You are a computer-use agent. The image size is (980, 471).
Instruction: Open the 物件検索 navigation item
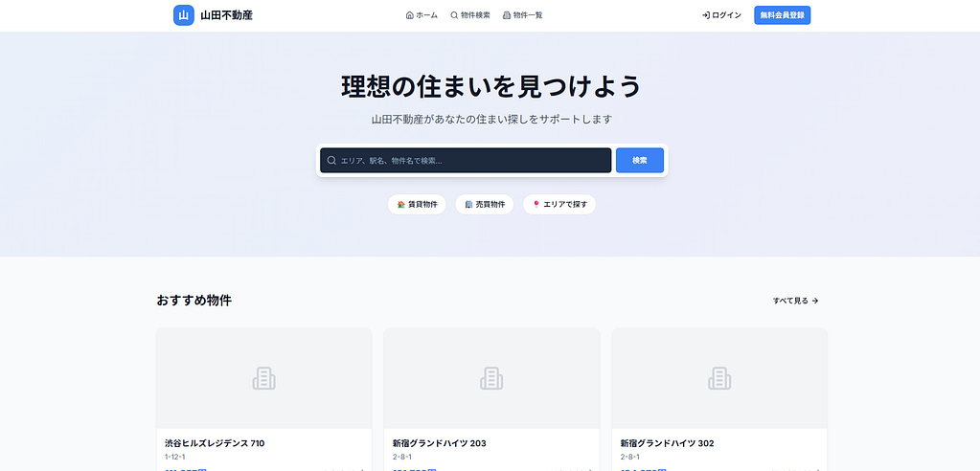tap(469, 15)
